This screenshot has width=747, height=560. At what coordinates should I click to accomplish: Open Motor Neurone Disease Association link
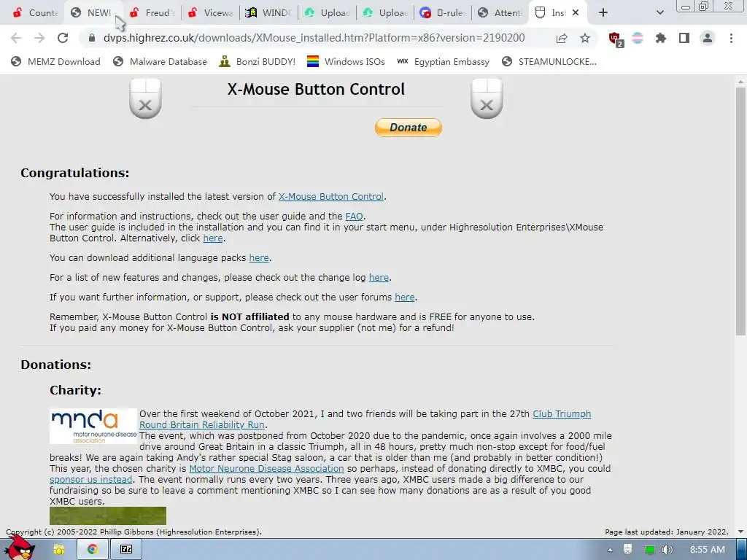tap(266, 469)
